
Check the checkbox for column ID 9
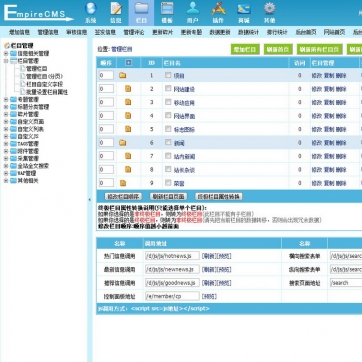pos(168,183)
